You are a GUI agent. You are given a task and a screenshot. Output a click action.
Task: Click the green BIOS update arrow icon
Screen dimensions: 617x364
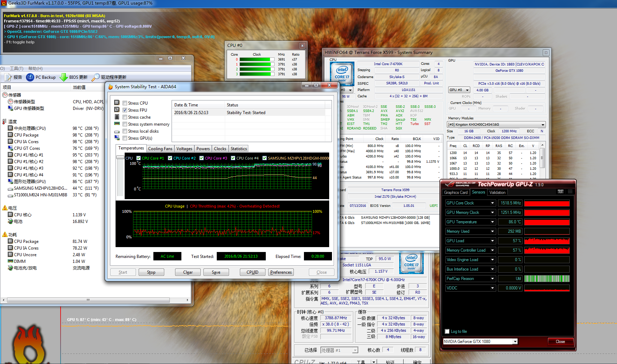click(x=64, y=77)
